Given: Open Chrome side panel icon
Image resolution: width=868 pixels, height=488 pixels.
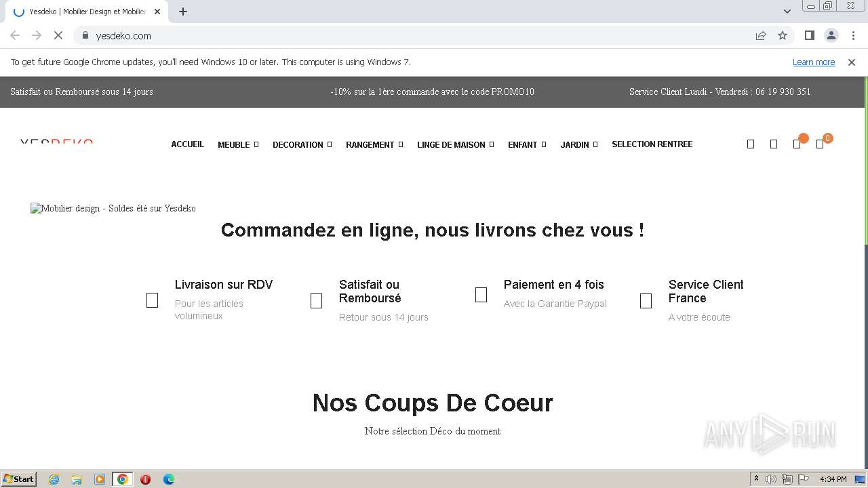Looking at the screenshot, I should click(x=809, y=35).
